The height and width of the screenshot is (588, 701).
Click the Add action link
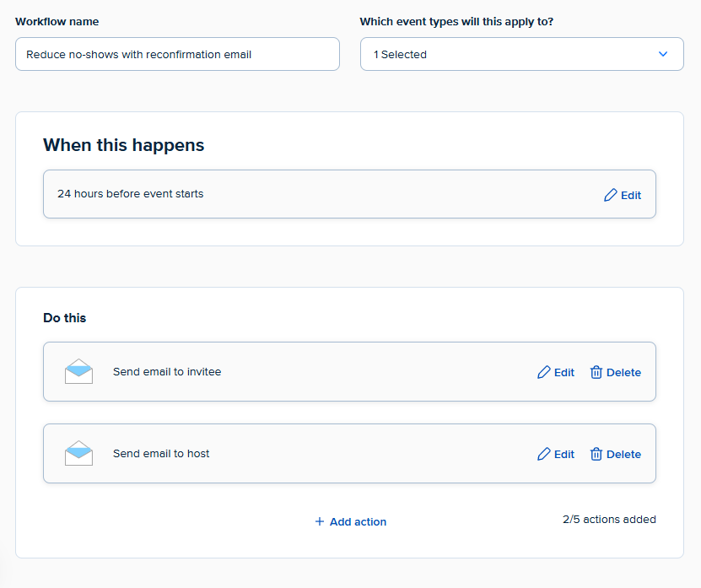[x=351, y=521]
